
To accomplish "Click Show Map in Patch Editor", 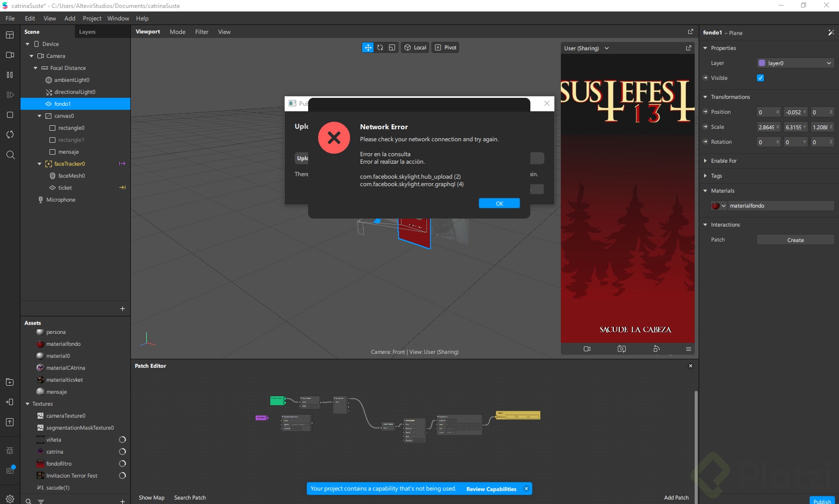I will click(151, 498).
